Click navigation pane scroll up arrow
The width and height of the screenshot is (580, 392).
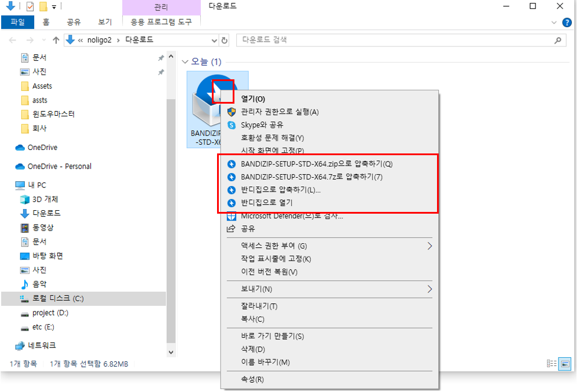click(x=171, y=57)
